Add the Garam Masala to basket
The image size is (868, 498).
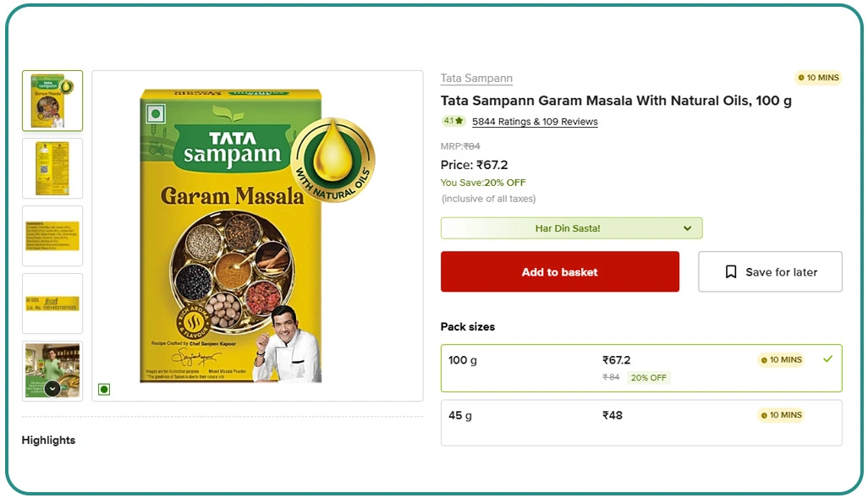click(559, 271)
